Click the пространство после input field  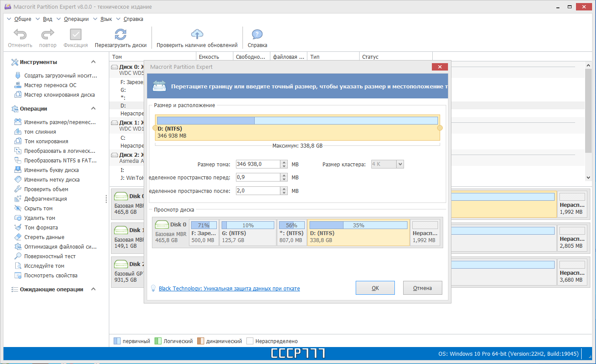pos(258,191)
